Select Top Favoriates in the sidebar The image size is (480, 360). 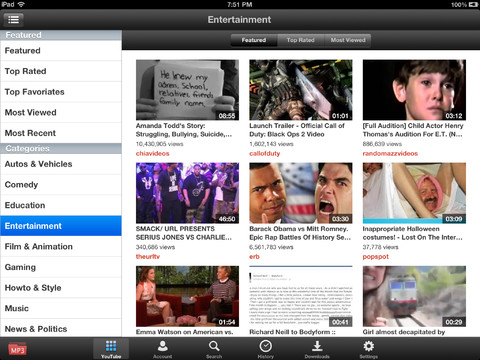[x=61, y=92]
